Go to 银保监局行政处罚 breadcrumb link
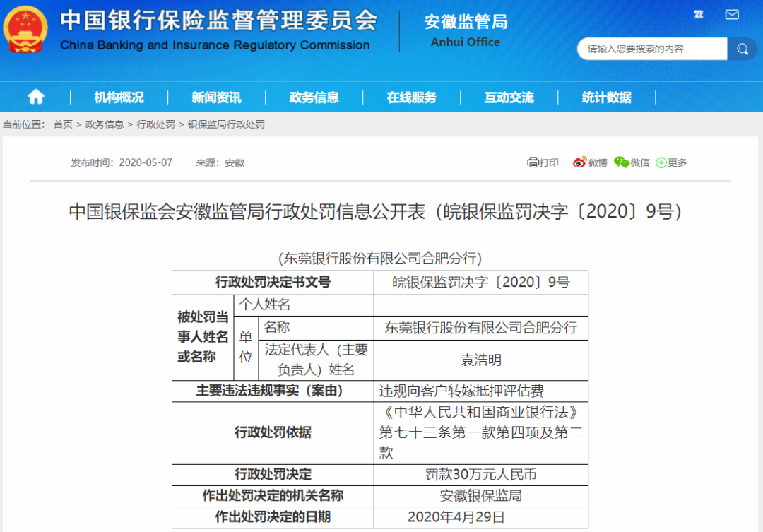Viewport: 763px width, 532px height. point(226,124)
